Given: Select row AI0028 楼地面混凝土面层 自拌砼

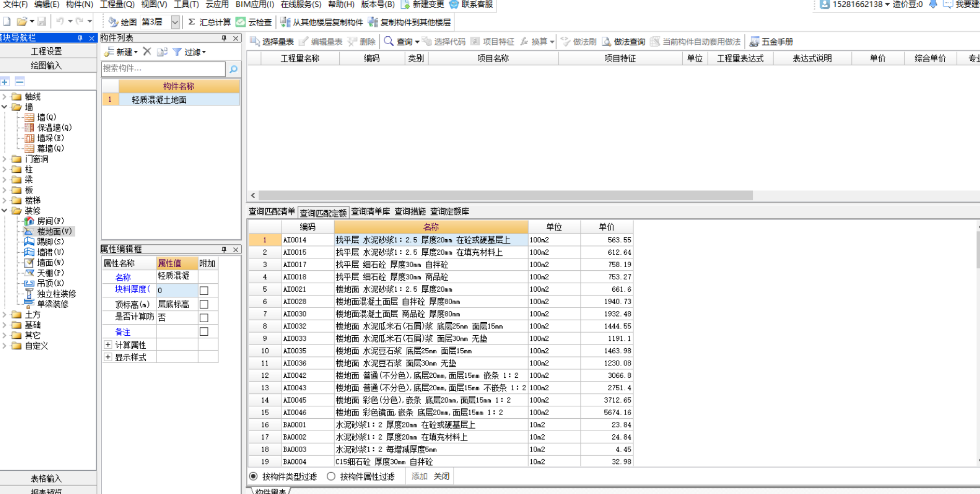Looking at the screenshot, I should point(441,301).
